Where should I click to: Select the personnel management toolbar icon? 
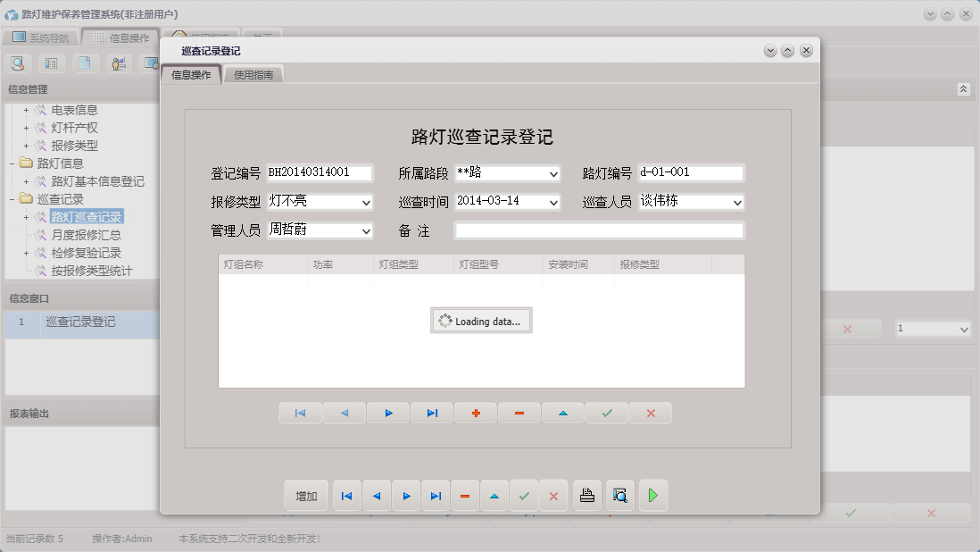(x=120, y=63)
